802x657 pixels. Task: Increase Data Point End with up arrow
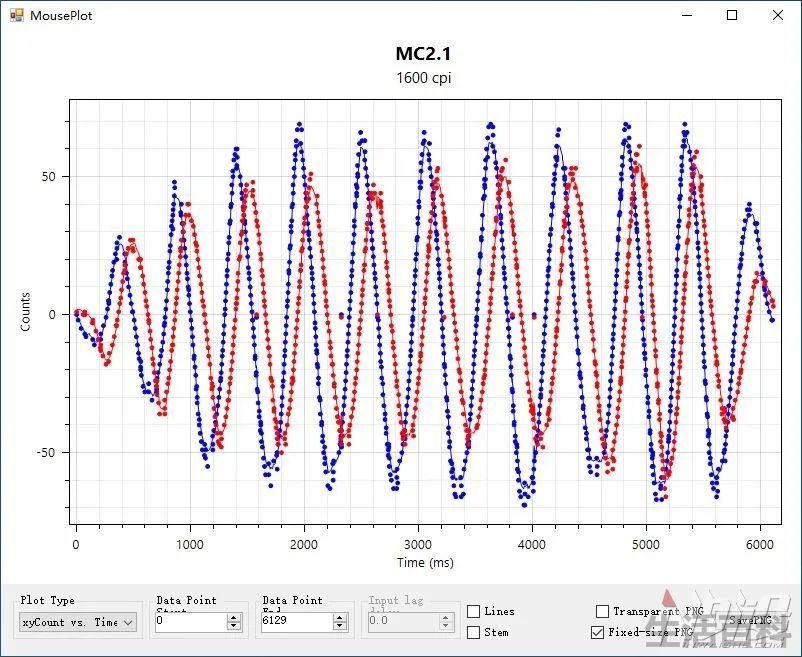click(x=340, y=618)
